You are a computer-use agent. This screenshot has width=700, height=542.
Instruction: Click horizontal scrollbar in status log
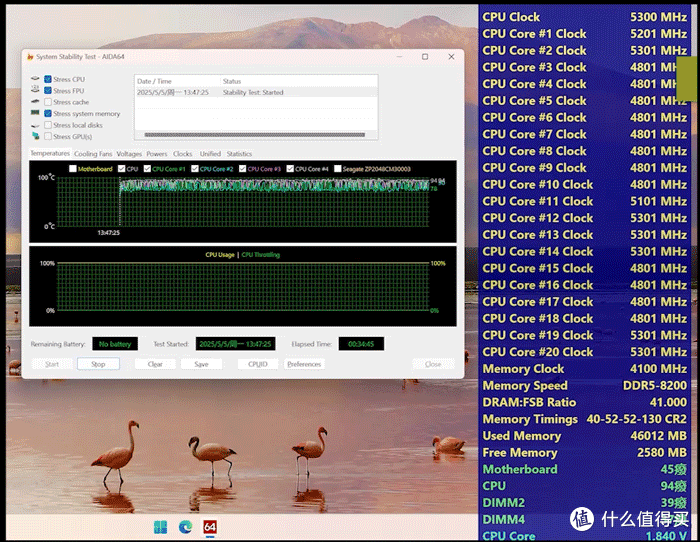coord(254,134)
